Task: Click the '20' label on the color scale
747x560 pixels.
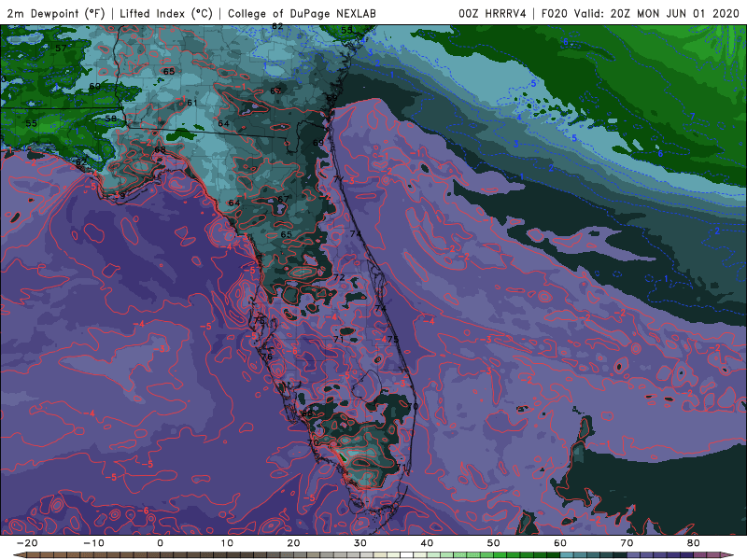Action: [293, 543]
